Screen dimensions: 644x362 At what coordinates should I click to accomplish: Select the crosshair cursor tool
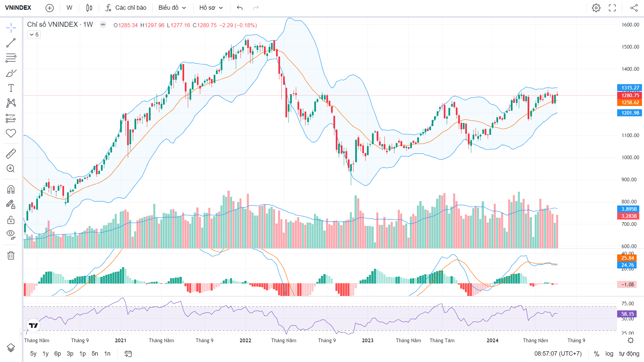11,28
